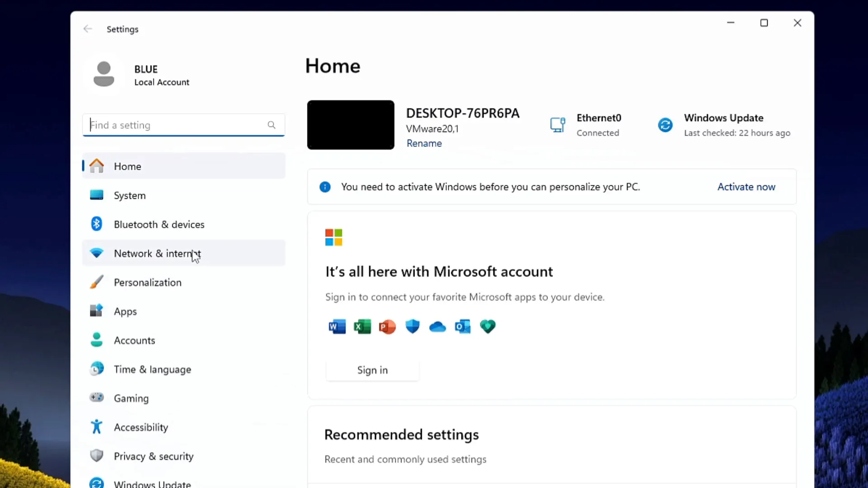This screenshot has width=868, height=488.
Task: Click the search magnifier icon
Action: pyautogui.click(x=271, y=125)
